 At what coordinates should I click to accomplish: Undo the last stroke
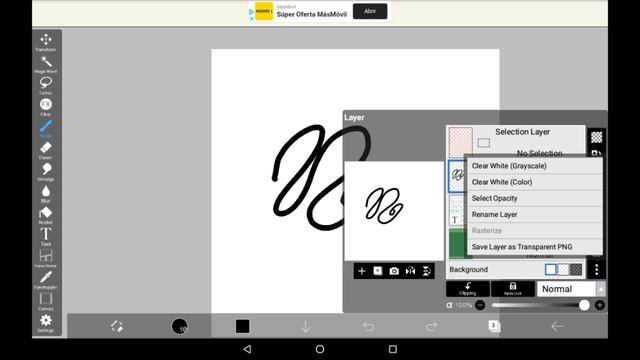pos(368,326)
